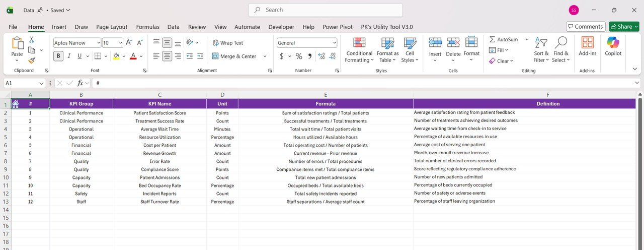Click the text Orientation icon
The image size is (644, 250).
tap(190, 43)
